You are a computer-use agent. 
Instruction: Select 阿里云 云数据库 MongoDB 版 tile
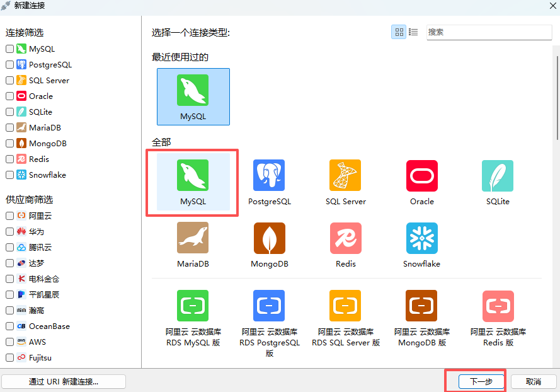pos(422,319)
